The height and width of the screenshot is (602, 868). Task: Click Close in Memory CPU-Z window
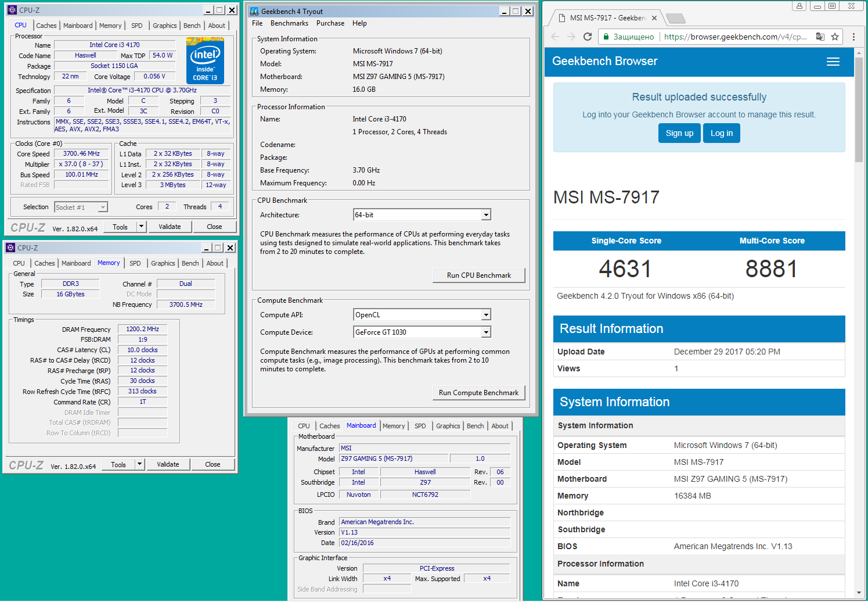213,464
